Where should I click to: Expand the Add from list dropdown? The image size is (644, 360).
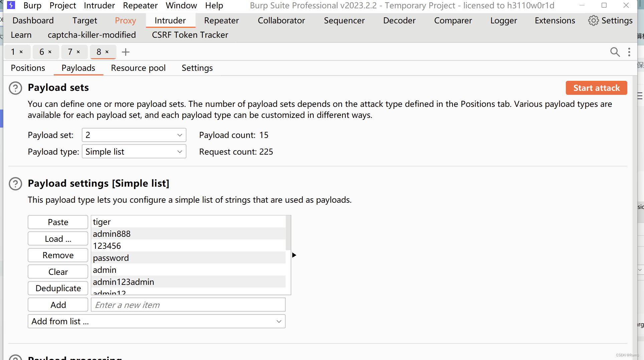(156, 321)
